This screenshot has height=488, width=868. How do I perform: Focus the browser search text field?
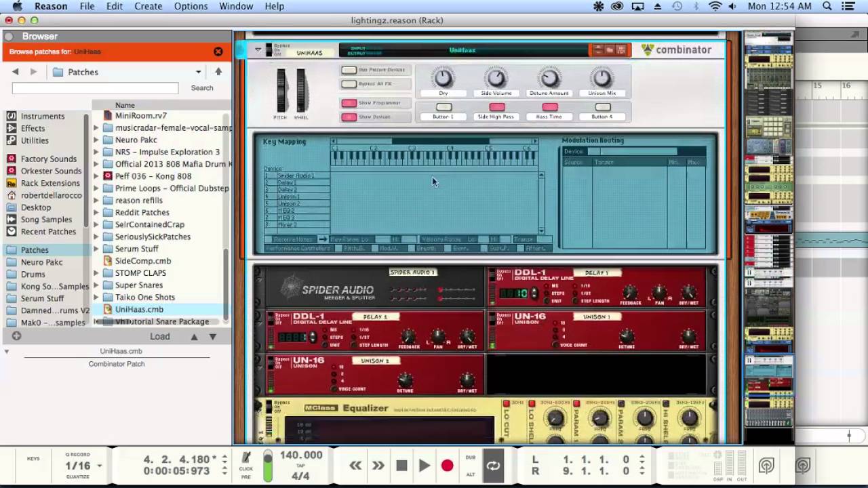point(95,88)
